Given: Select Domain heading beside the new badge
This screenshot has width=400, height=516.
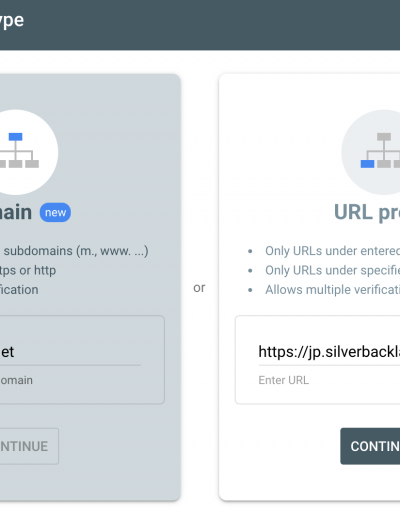Looking at the screenshot, I should [x=16, y=212].
